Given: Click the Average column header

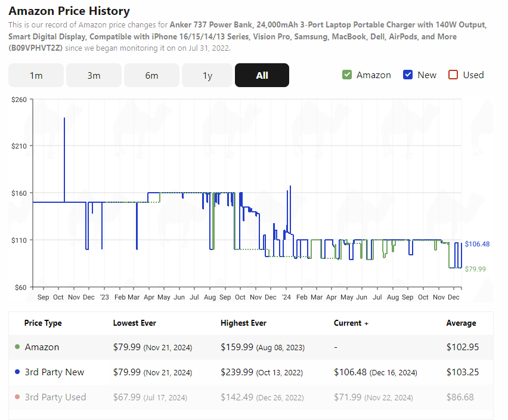Looking at the screenshot, I should (x=461, y=323).
